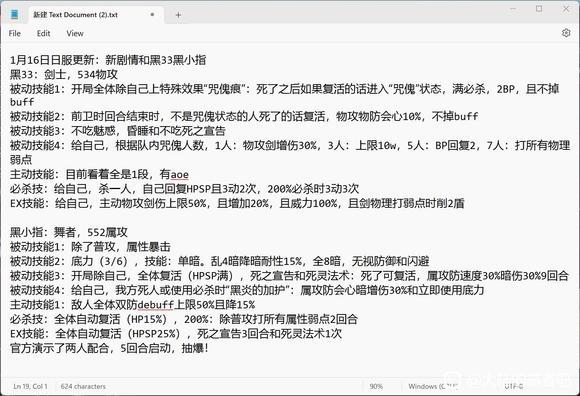This screenshot has height=396, width=580.
Task: Place cursor in first line about 1月16日日服更新
Action: [x=108, y=60]
